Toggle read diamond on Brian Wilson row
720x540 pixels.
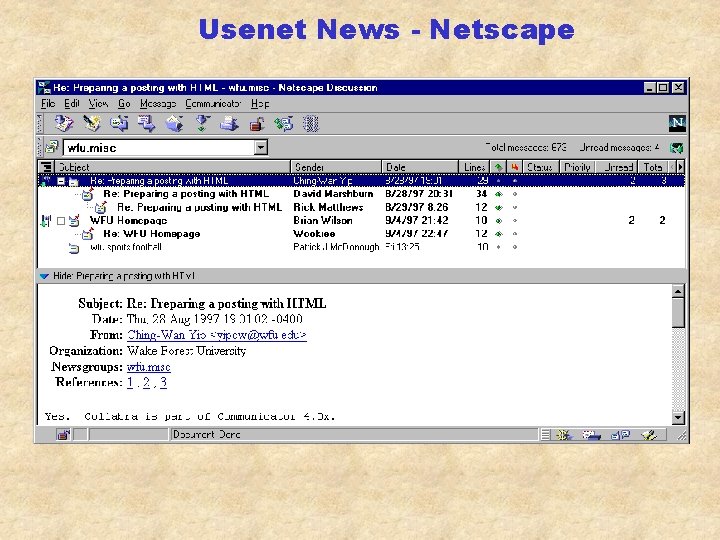click(x=498, y=221)
